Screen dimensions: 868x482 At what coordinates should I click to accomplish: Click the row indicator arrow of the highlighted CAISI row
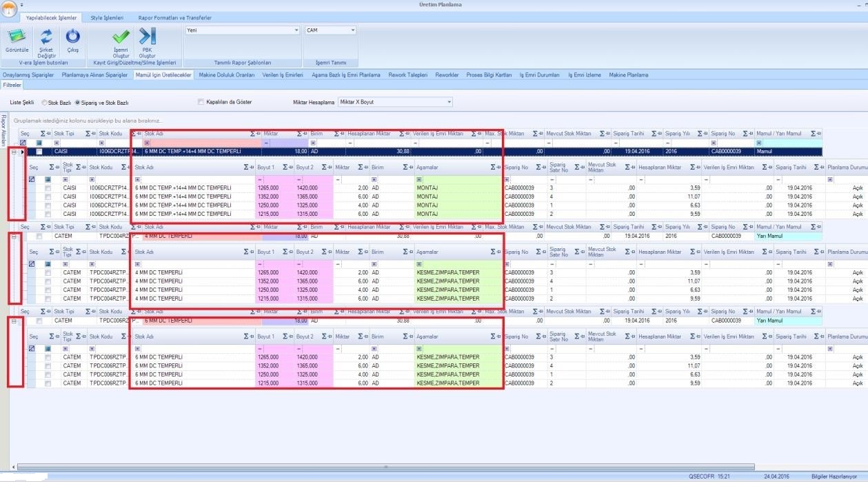click(x=22, y=152)
